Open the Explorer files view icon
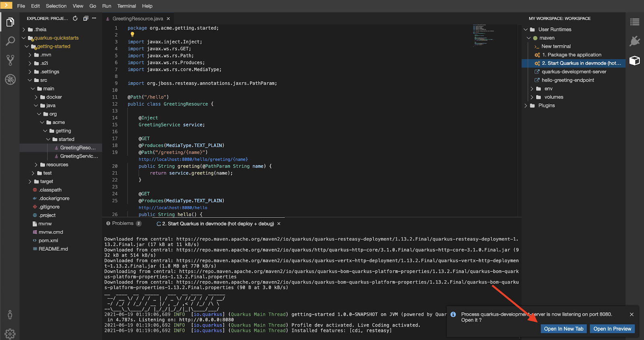The image size is (644, 340). click(x=10, y=22)
